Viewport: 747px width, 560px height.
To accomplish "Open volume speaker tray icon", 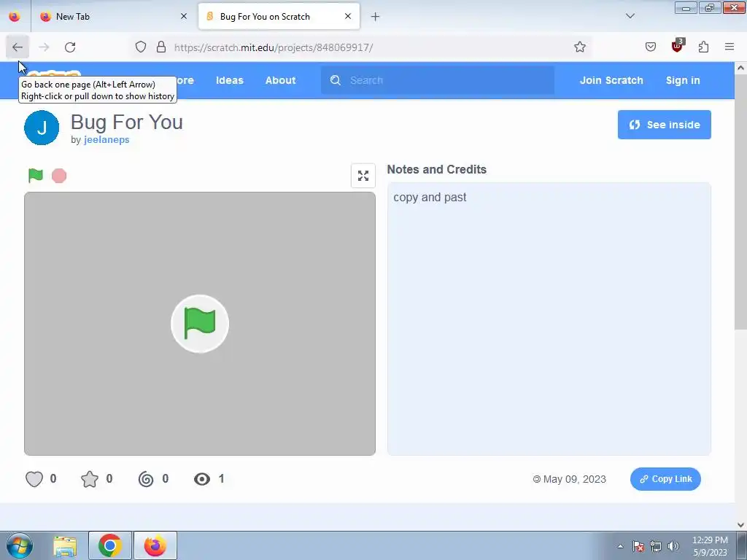I will pos(673,546).
